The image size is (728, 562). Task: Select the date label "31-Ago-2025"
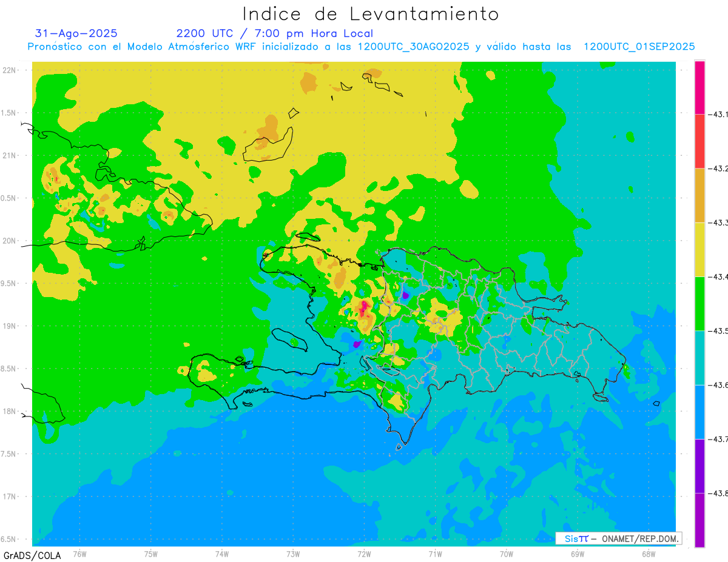[x=76, y=33]
